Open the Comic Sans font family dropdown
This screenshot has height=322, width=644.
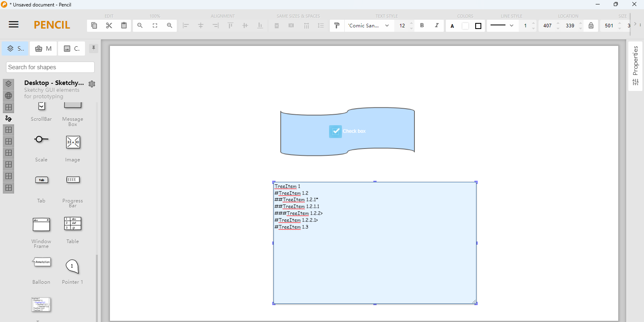[x=369, y=25]
